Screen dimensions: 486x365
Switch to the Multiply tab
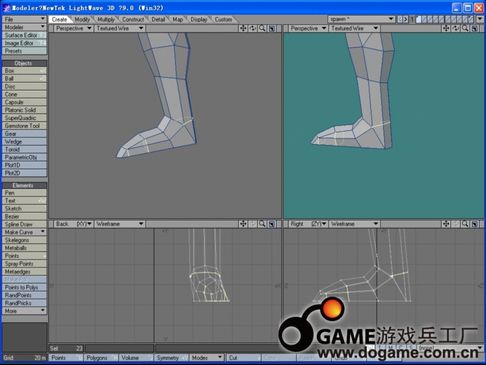(106, 19)
